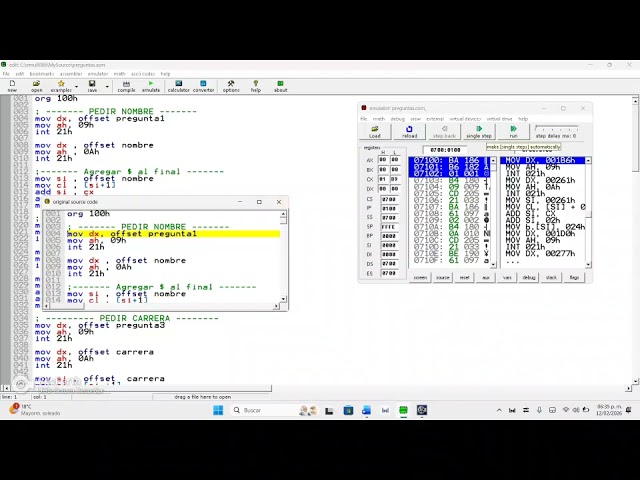Open the weather widget on the taskbar
640x480 pixels.
[x=34, y=410]
